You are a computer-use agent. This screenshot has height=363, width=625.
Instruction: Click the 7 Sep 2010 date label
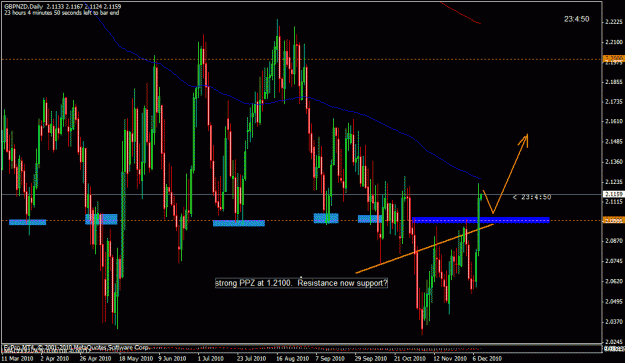coord(330,358)
